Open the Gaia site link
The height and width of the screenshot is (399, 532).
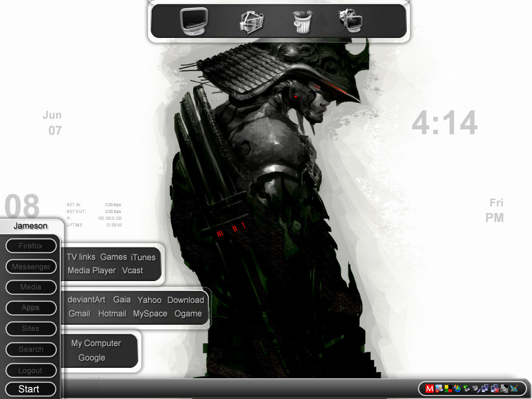[122, 300]
